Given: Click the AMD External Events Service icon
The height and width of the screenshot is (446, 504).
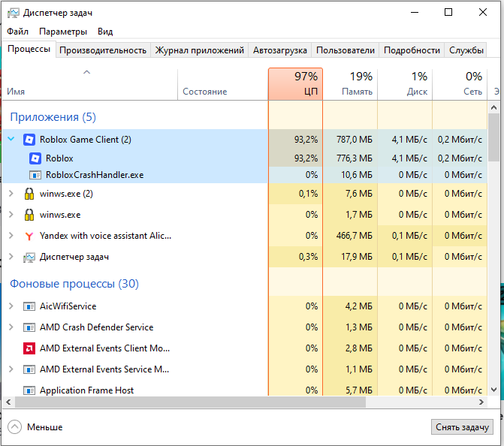Looking at the screenshot, I should point(29,369).
